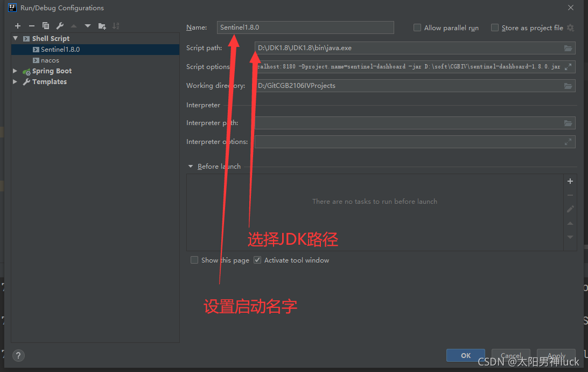This screenshot has width=588, height=372.
Task: Edit Before launch task with pencil icon
Action: 570,209
